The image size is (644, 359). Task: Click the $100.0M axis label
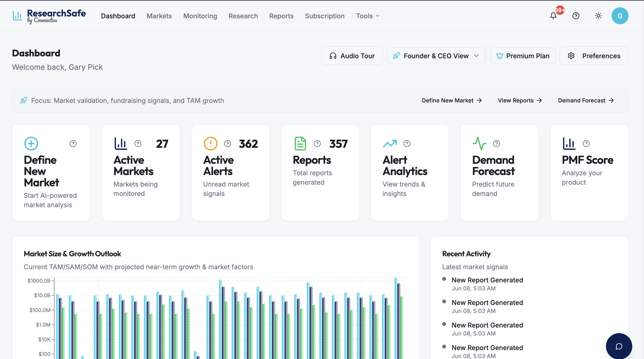[x=40, y=310]
